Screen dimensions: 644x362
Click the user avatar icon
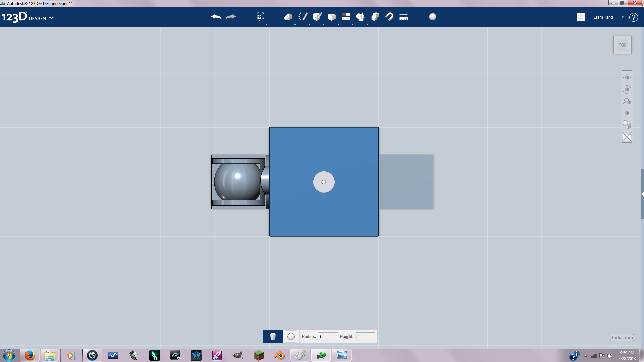click(581, 17)
